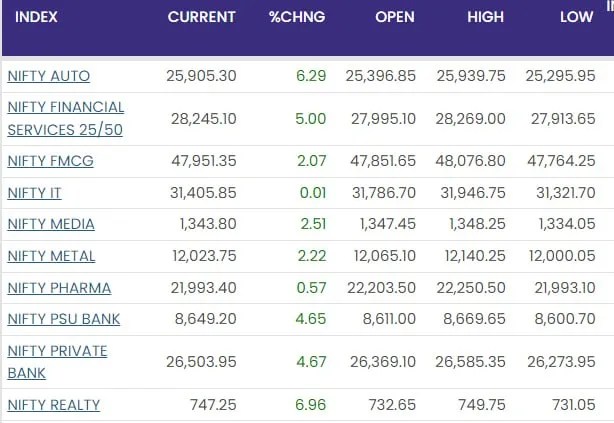This screenshot has height=423, width=614.
Task: Select the NIFTY MEDIA link
Action: [x=51, y=224]
